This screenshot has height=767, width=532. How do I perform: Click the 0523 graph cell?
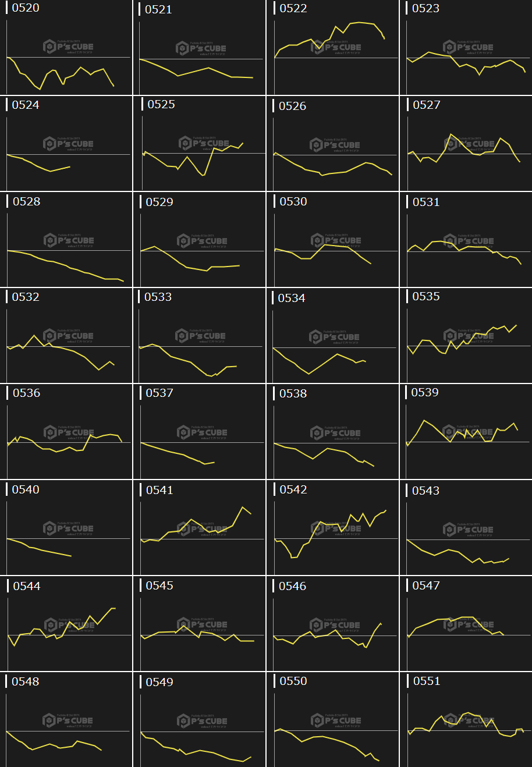point(466,48)
